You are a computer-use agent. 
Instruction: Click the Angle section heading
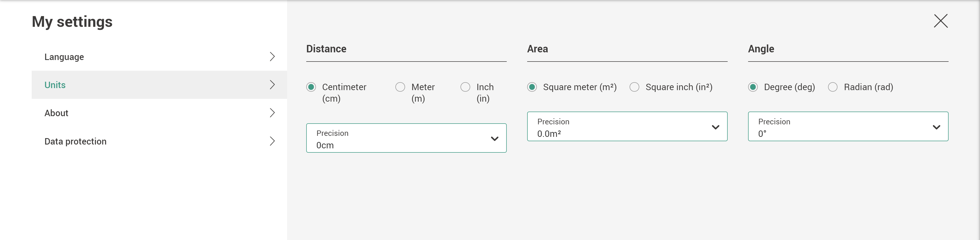(761, 50)
